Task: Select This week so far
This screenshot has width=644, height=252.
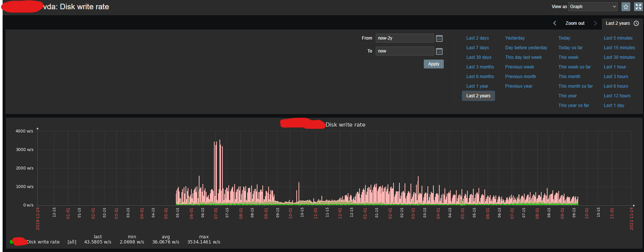Action: pyautogui.click(x=574, y=67)
